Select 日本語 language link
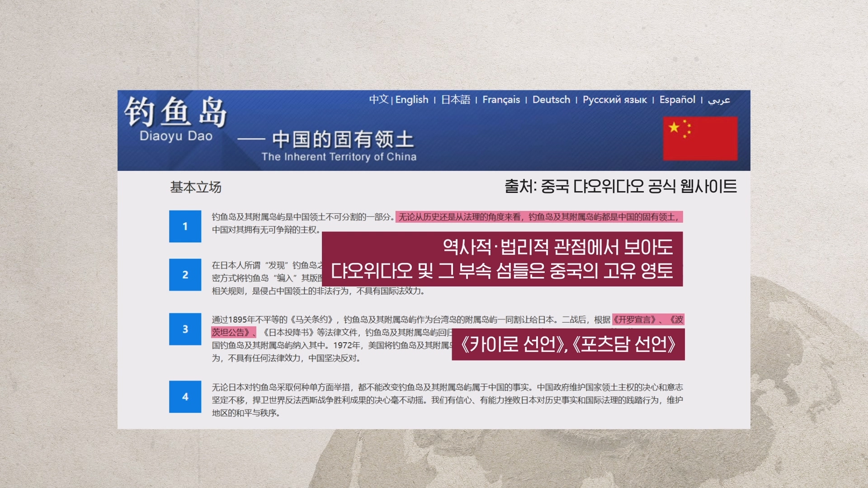 (455, 99)
